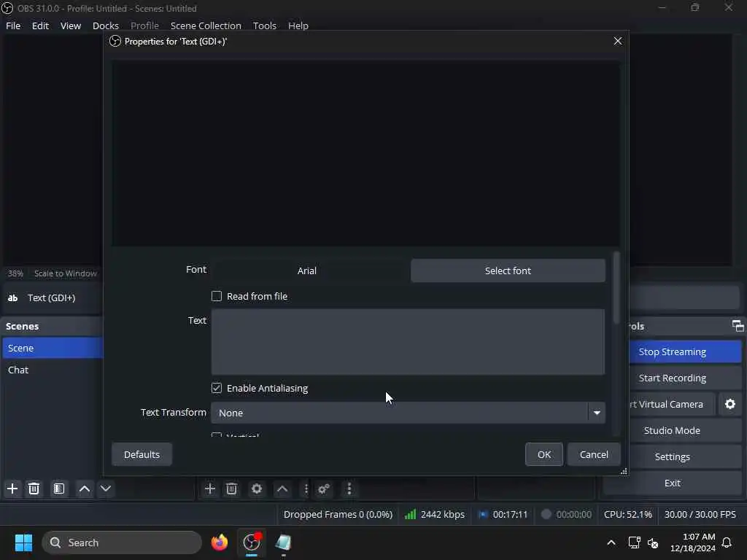This screenshot has height=560, width=747.
Task: Open the Edit menu
Action: 41,26
